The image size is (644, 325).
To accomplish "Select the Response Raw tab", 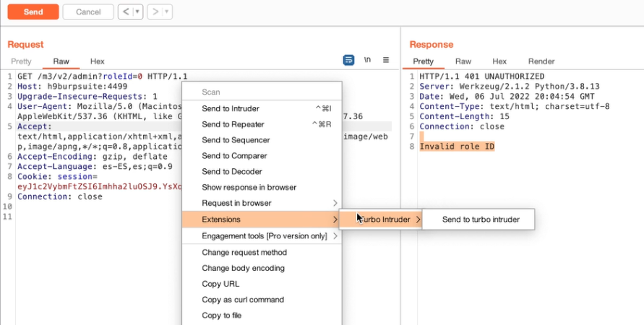I will [463, 61].
